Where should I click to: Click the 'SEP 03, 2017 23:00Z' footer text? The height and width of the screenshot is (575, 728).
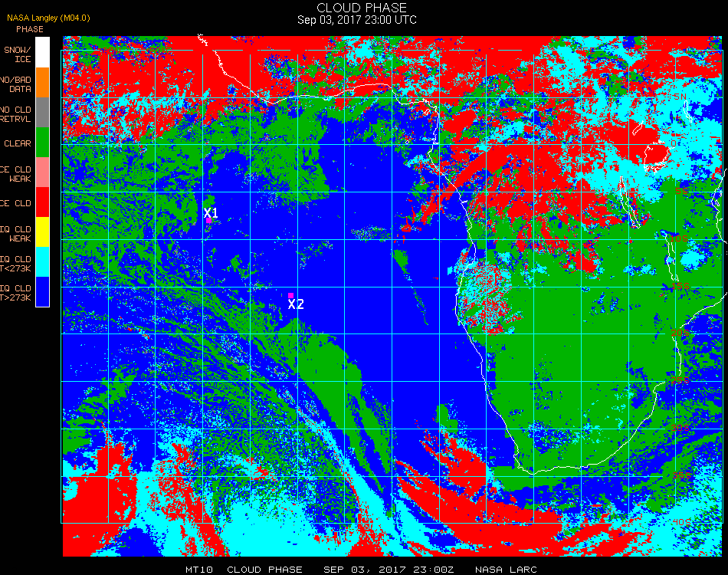pos(389,570)
